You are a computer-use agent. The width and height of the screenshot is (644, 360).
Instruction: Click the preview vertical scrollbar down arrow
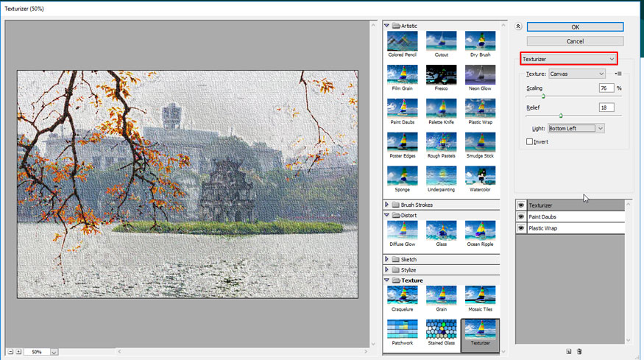tap(373, 344)
